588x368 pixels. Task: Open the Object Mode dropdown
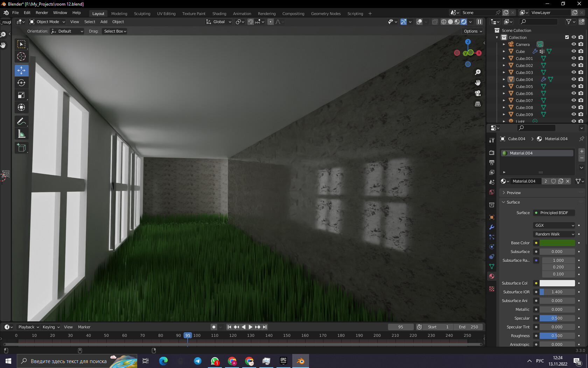coord(47,22)
